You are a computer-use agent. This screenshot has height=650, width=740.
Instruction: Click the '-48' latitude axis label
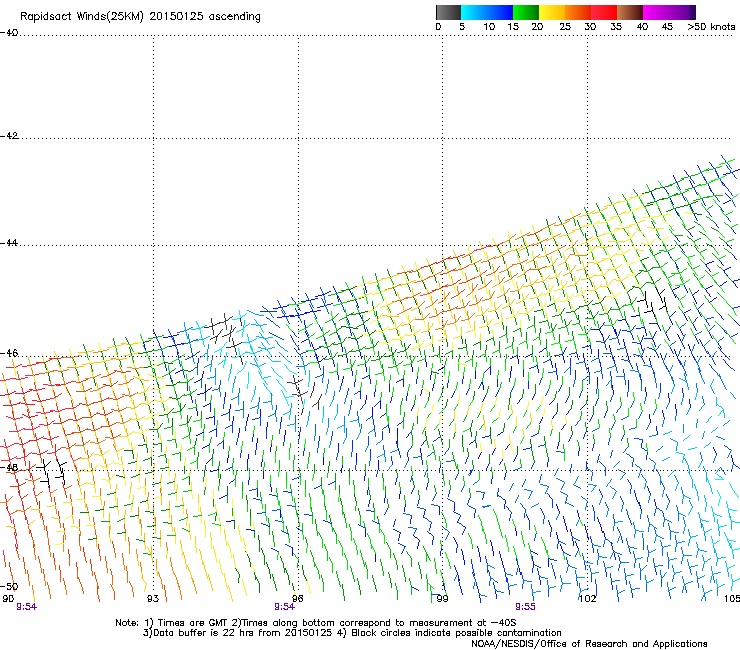(x=9, y=467)
